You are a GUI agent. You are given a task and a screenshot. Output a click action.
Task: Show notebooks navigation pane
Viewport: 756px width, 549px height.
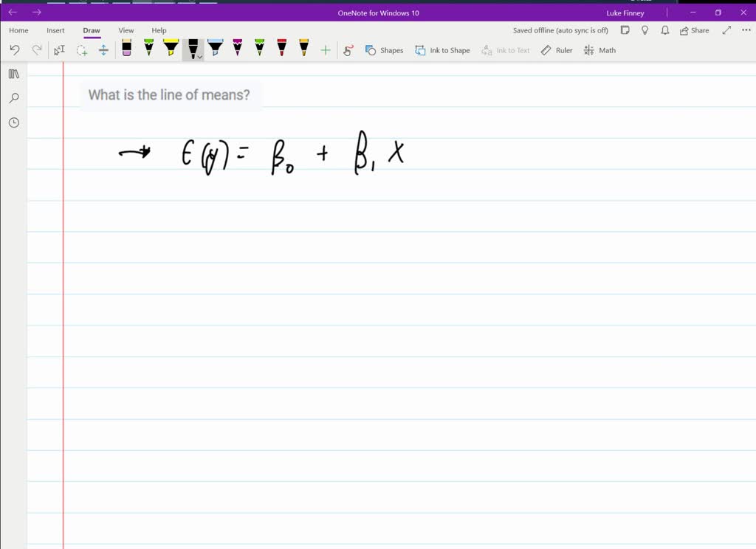click(14, 74)
